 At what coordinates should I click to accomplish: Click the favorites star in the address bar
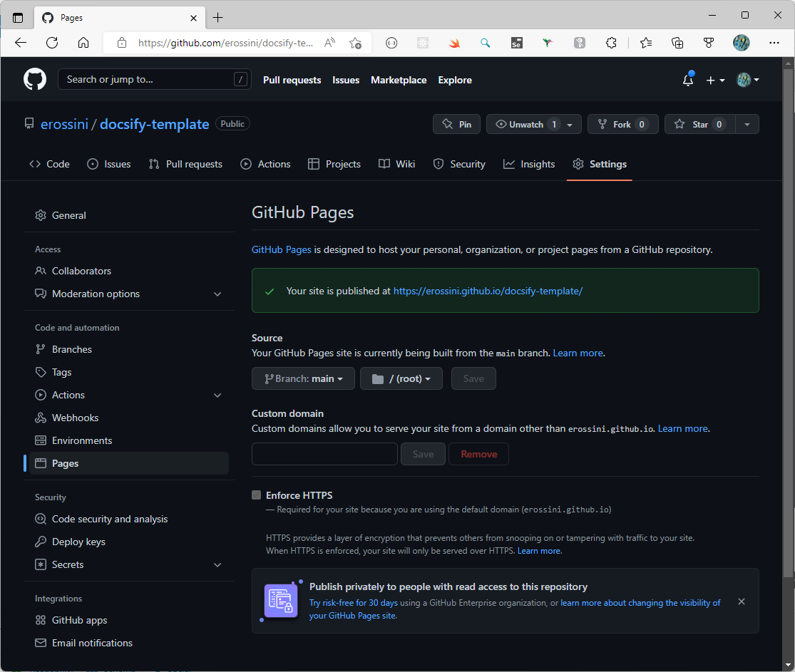click(356, 43)
